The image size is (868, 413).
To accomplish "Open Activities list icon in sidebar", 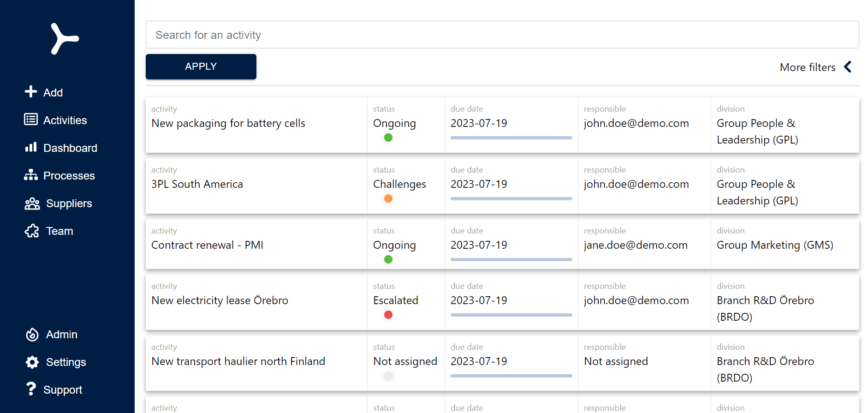I will 31,120.
